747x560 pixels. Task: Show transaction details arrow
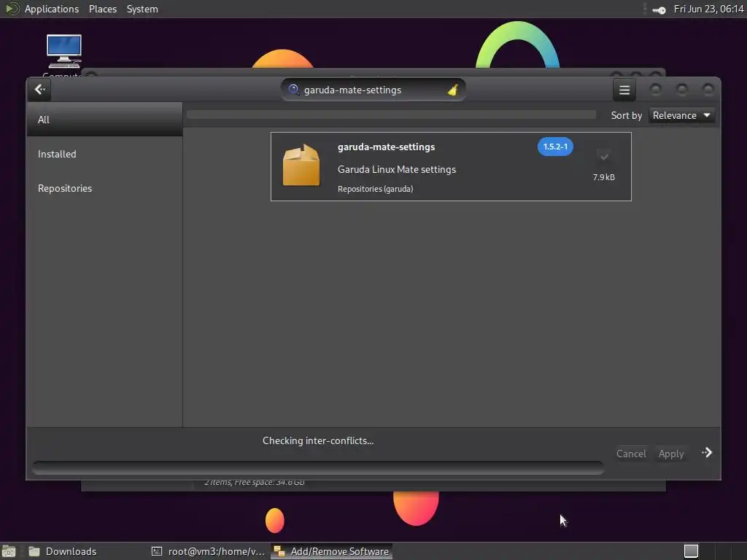[x=707, y=452]
